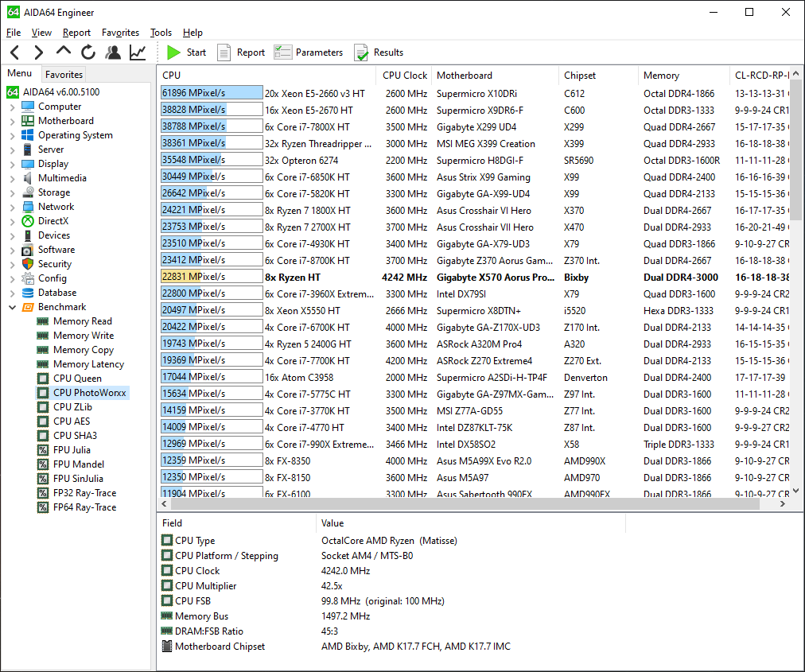805x672 pixels.
Task: Click the Report page icon
Action: point(224,52)
